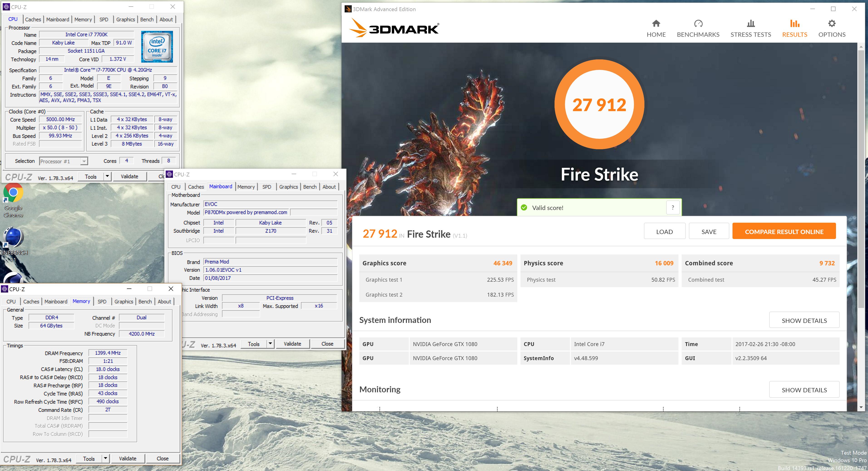Screen dimensions: 868x471
Task: Click the Intel Core i7 logo image
Action: coord(157,47)
